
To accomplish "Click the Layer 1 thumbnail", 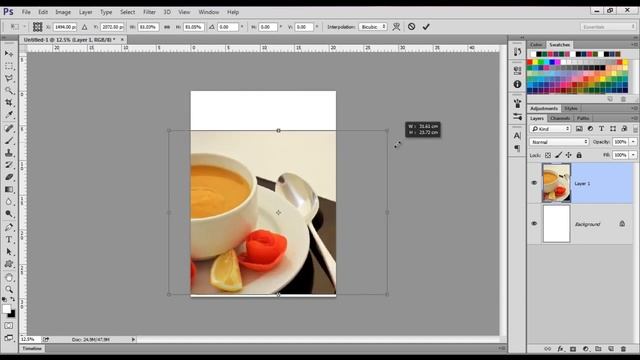I will tap(556, 183).
